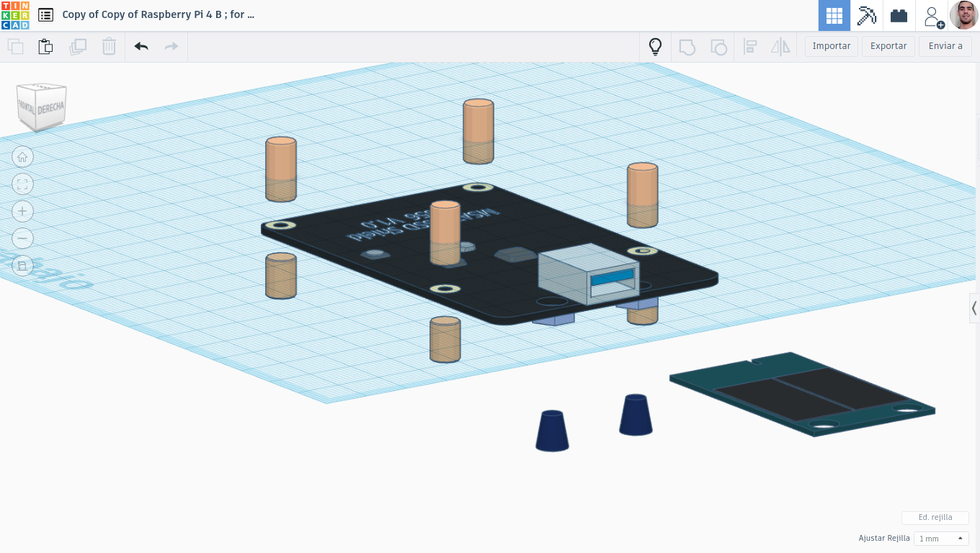Click the Copy icon in toolbar
The width and height of the screenshot is (980, 553).
click(15, 47)
